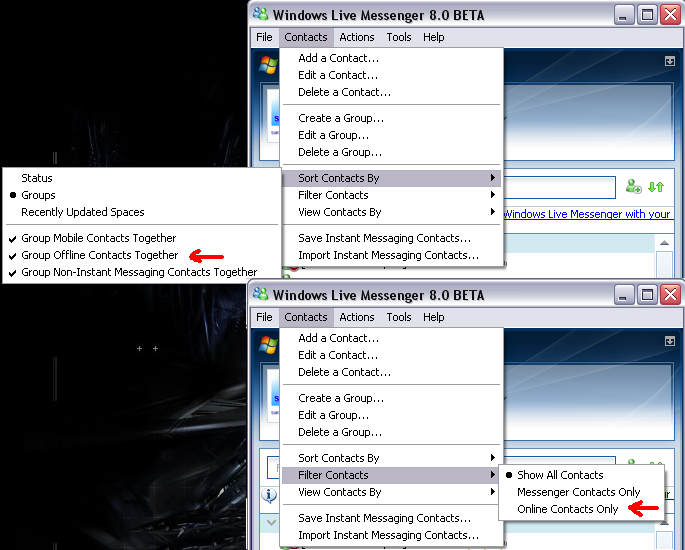Choose Import Instant Messaging Contacts in bottom window
Image resolution: width=685 pixels, height=550 pixels.
click(391, 535)
